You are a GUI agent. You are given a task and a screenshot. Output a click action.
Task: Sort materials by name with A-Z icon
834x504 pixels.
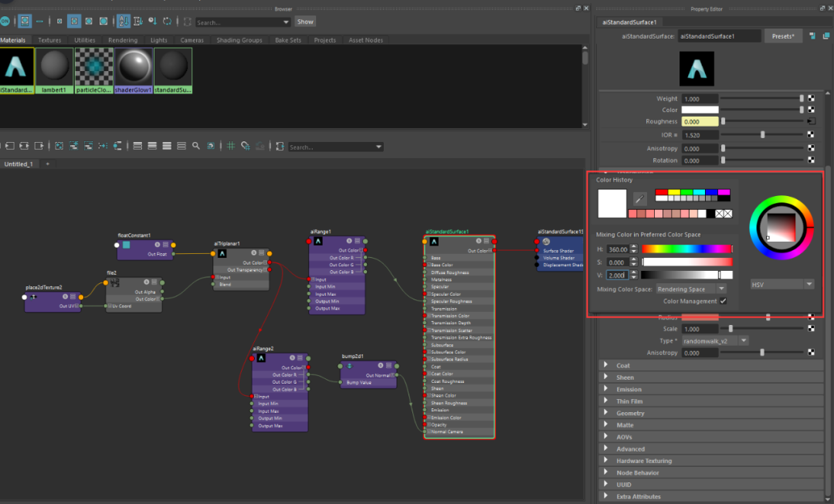[x=123, y=22]
